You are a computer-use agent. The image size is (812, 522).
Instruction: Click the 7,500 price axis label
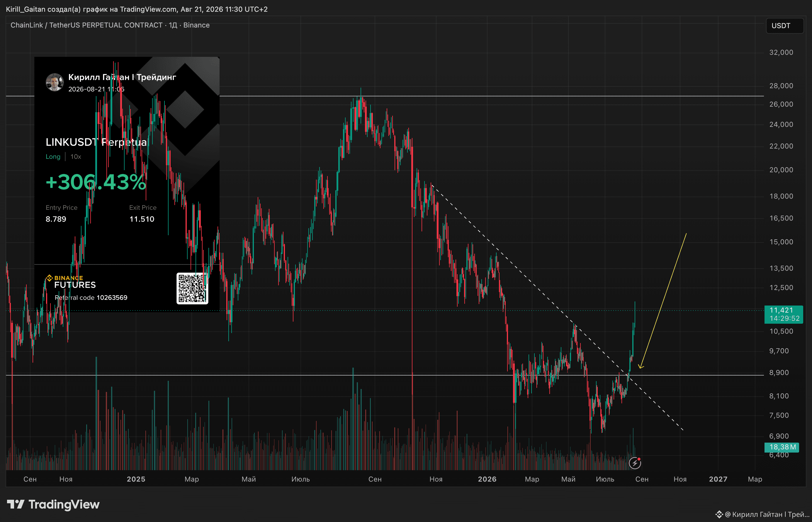click(779, 416)
